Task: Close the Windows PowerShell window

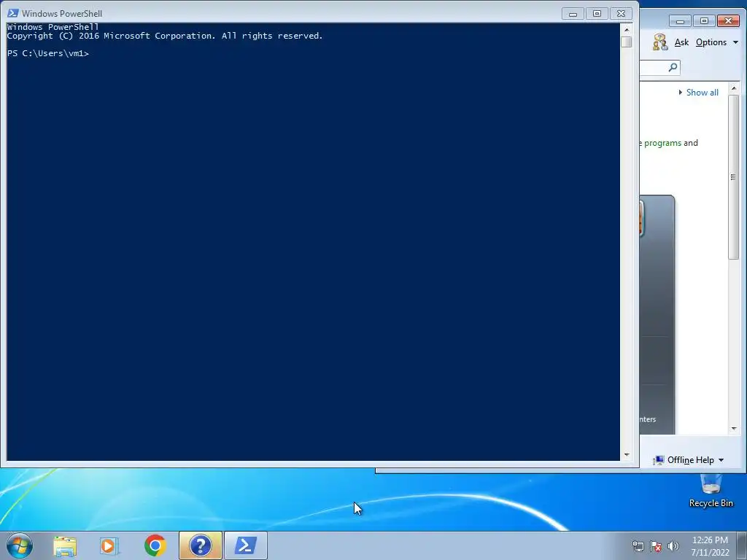Action: click(x=621, y=14)
